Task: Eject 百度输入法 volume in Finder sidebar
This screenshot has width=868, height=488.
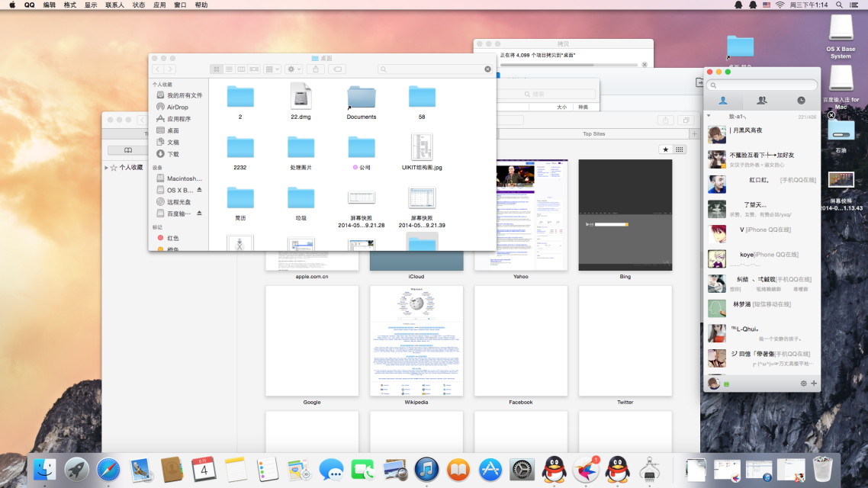Action: 199,213
